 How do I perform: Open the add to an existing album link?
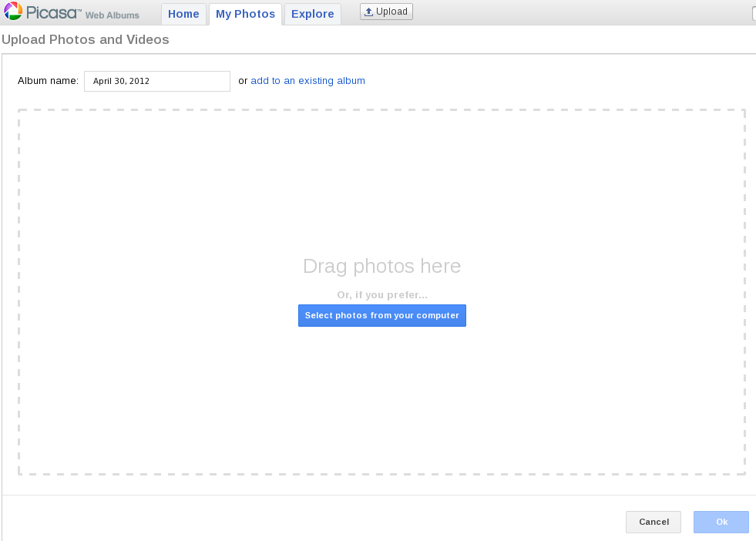(x=307, y=80)
